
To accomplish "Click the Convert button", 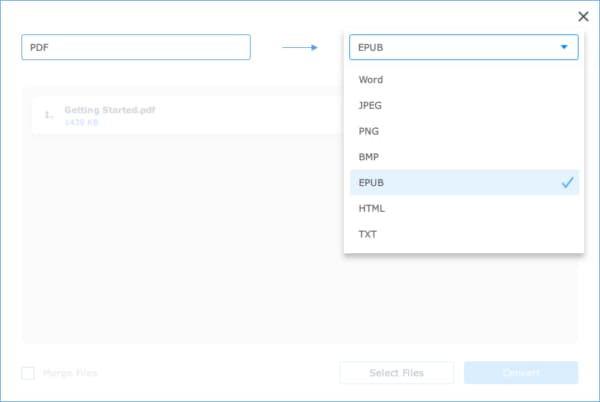I will pos(520,373).
